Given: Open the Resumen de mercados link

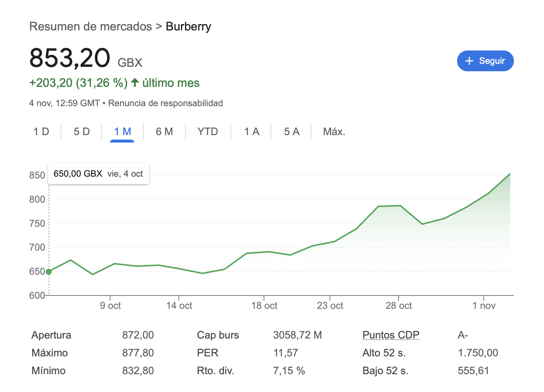Looking at the screenshot, I should click(91, 26).
